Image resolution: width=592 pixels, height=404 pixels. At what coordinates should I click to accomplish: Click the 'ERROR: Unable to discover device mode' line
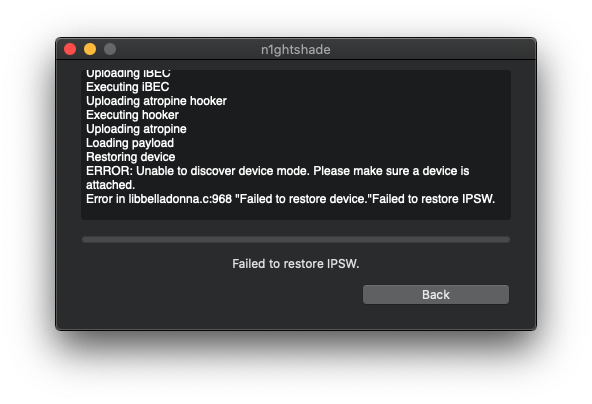pos(198,171)
